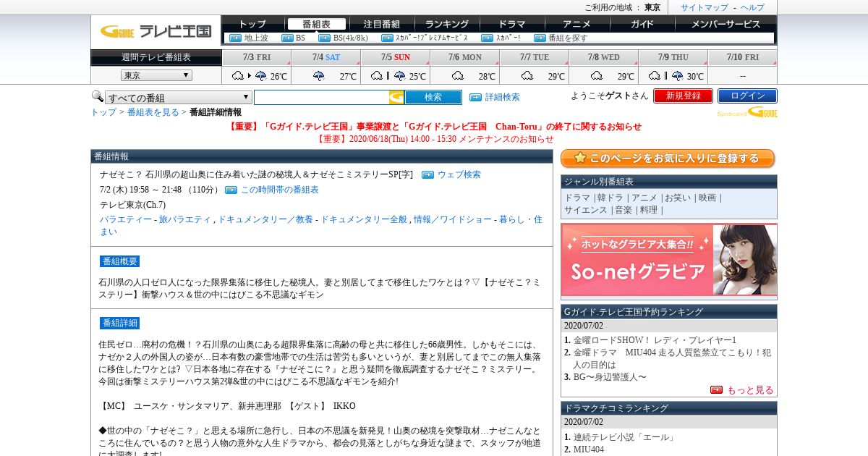The image size is (868, 456).
Task: Click the トップ breadcrumb link
Action: pyautogui.click(x=103, y=112)
